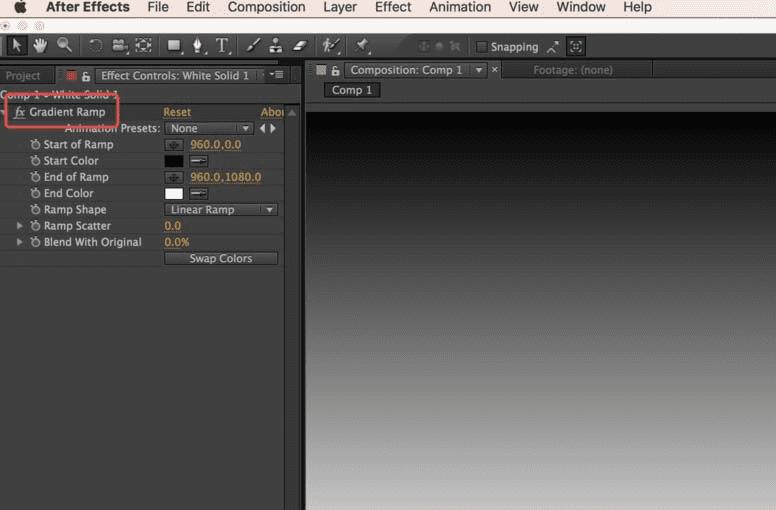Click the Start Color eyedropper icon
This screenshot has width=776, height=510.
point(199,161)
